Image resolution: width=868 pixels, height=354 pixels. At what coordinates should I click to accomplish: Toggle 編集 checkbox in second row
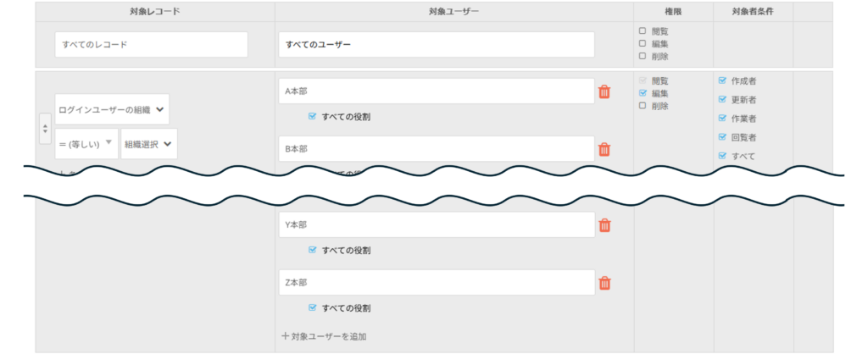pyautogui.click(x=643, y=93)
